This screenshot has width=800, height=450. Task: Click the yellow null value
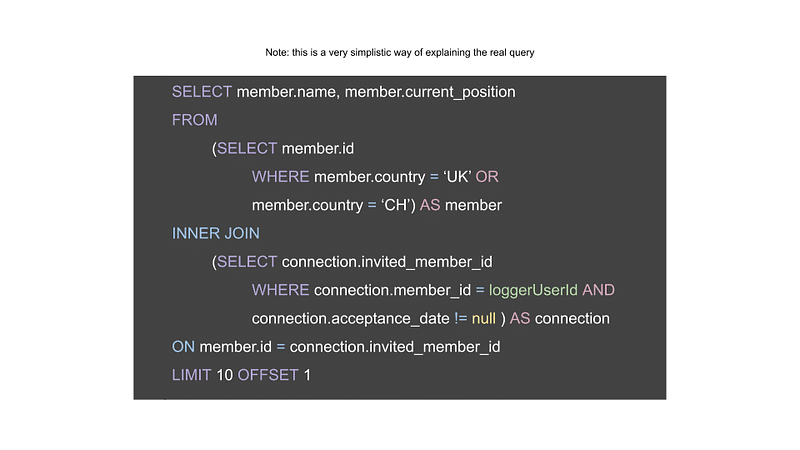click(x=484, y=319)
